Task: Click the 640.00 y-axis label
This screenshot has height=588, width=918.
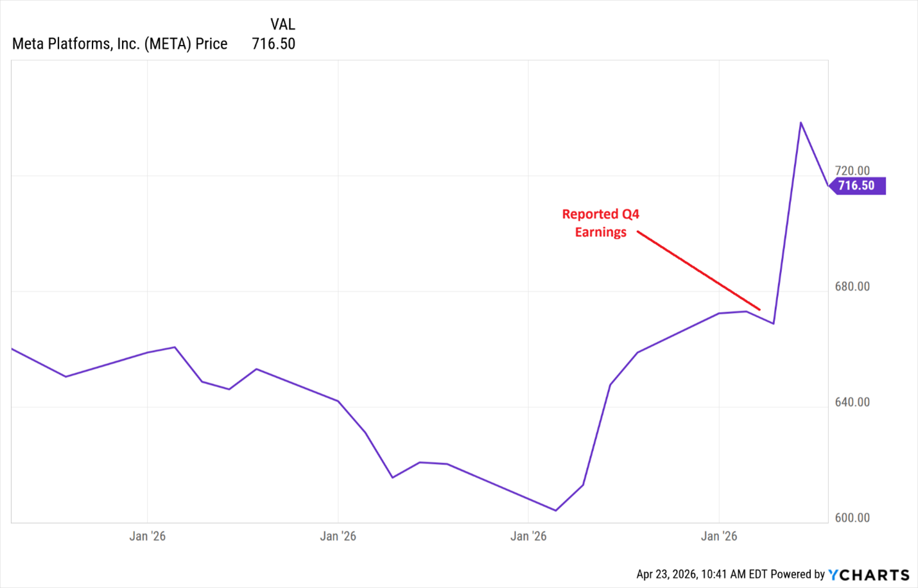Action: [852, 402]
